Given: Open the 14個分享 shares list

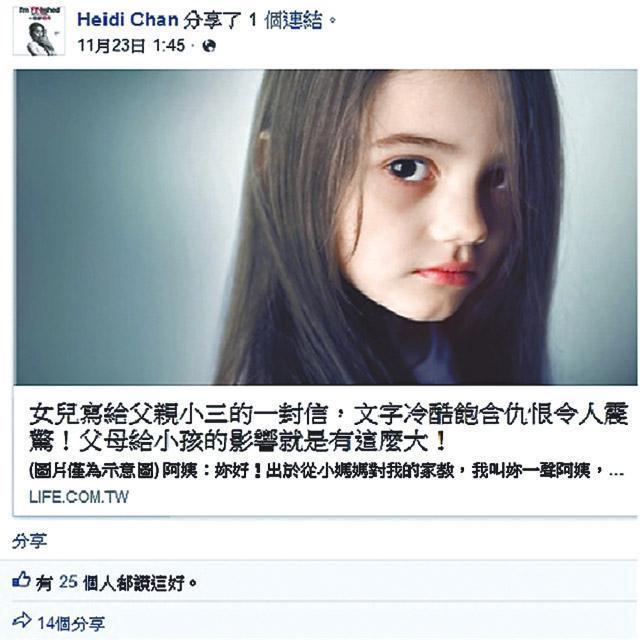Looking at the screenshot, I should 71,623.
